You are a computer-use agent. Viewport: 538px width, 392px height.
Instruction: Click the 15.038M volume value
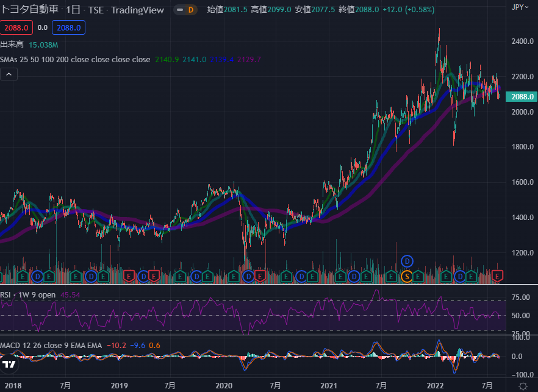point(43,45)
